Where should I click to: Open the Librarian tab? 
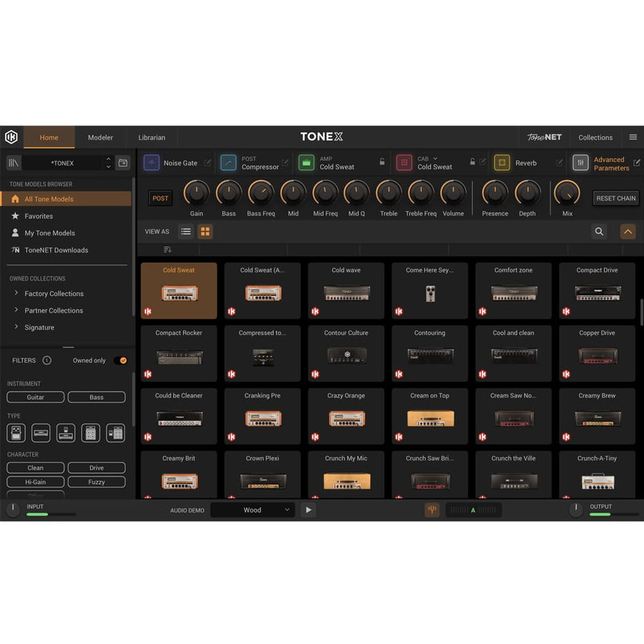(152, 137)
